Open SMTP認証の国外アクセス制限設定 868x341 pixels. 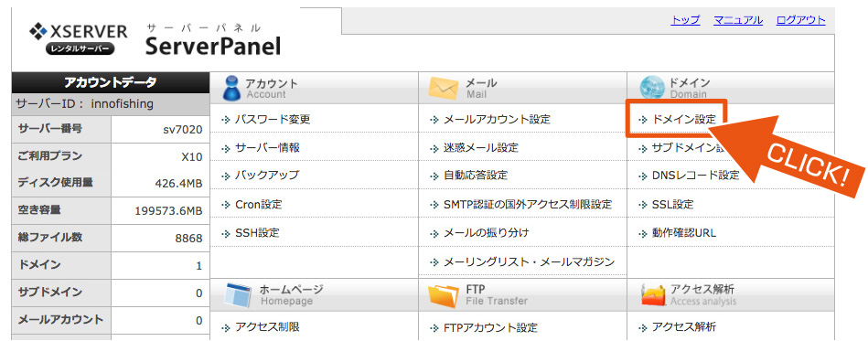pyautogui.click(x=528, y=204)
